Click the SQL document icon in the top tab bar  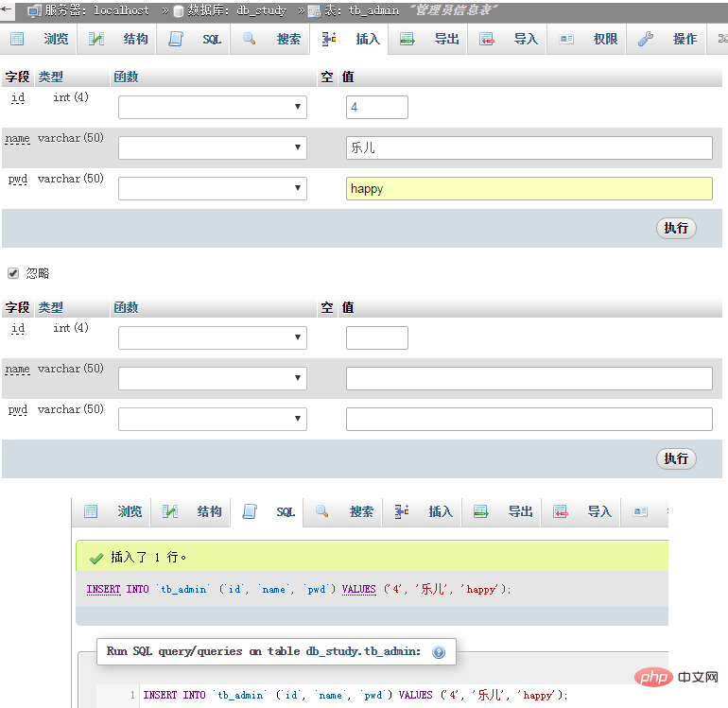tap(176, 39)
